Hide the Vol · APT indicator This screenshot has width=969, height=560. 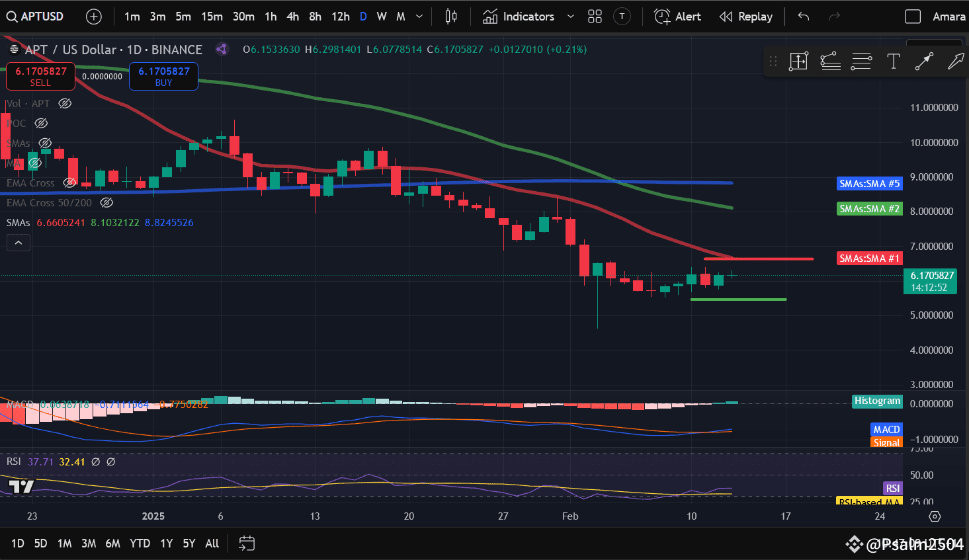64,103
